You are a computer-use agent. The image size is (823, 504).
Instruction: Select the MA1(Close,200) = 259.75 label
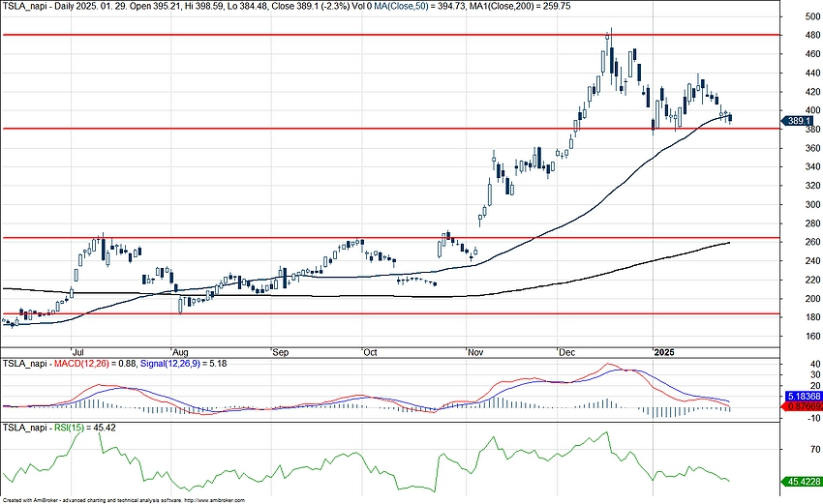(520, 6)
